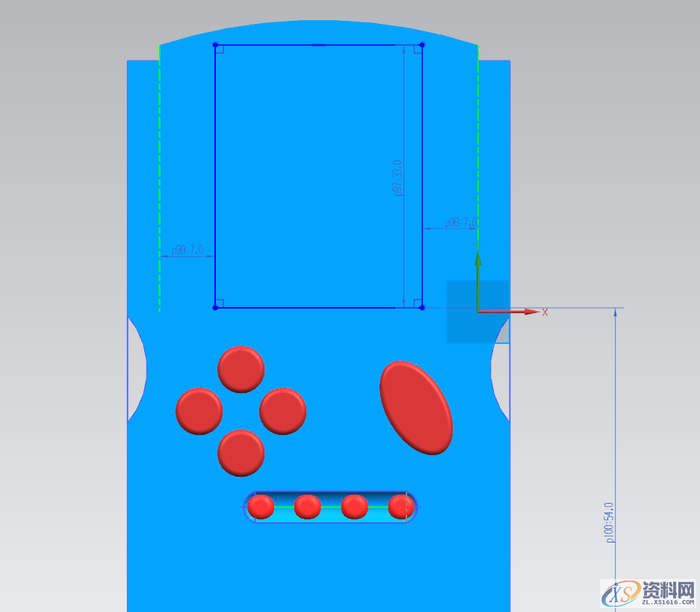The image size is (700, 612).
Task: Select the top red D-pad button
Action: click(x=241, y=369)
